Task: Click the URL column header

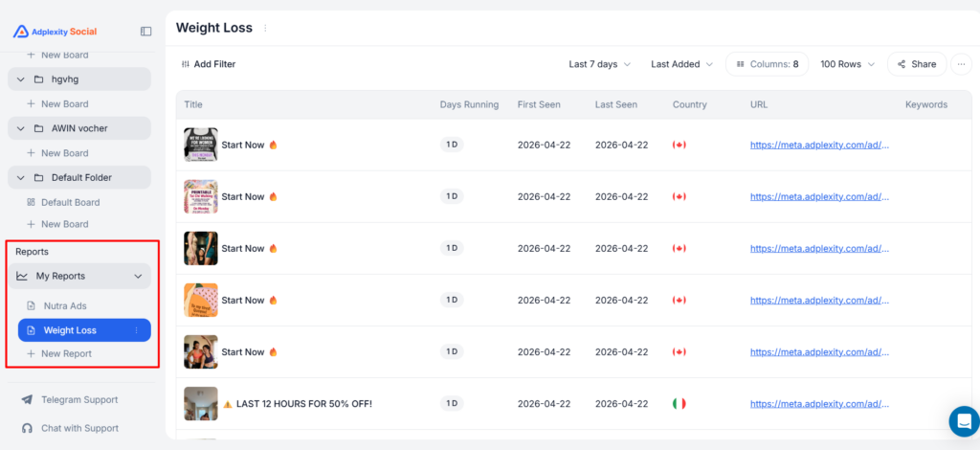Action: tap(759, 104)
